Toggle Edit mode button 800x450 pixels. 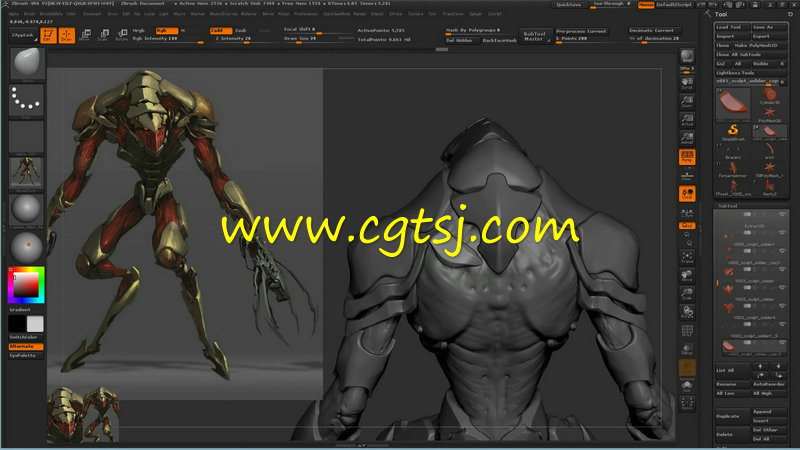pos(48,35)
